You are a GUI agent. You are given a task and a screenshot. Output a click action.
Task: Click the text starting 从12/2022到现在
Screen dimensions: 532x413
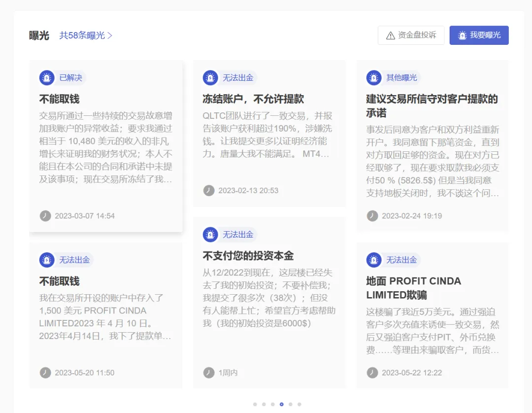[x=269, y=298]
